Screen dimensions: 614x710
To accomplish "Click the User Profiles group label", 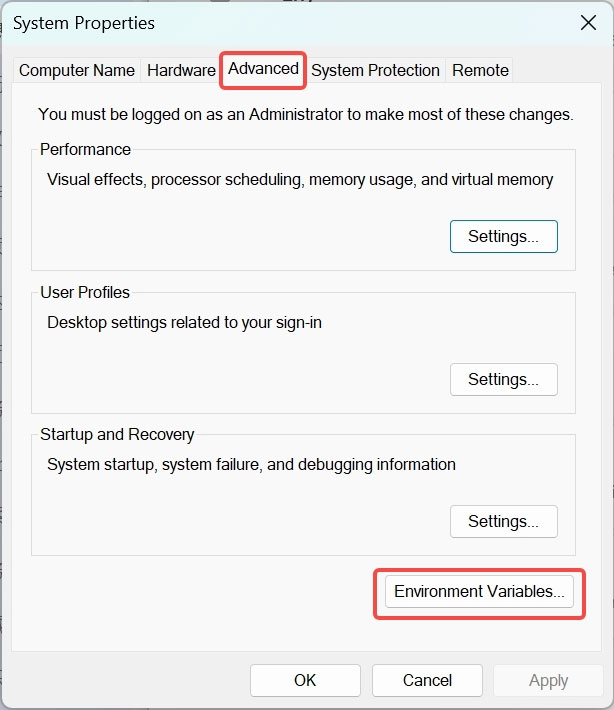I will 85,293.
